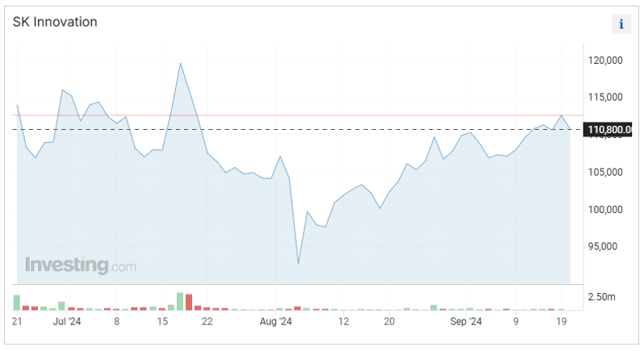Click the info icon button
Screen dimensions: 644x351
click(621, 23)
